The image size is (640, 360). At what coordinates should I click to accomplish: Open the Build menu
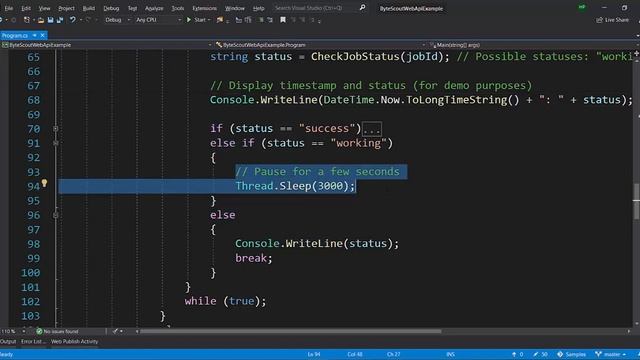89,8
